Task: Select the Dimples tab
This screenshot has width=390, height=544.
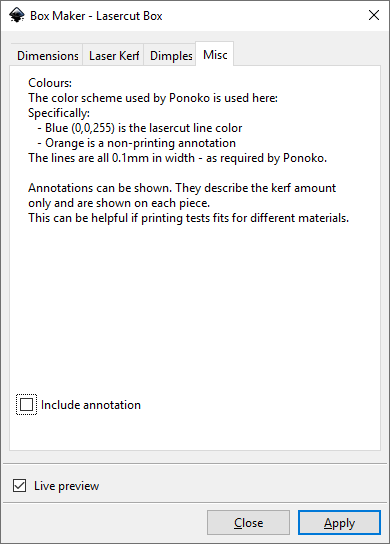Action: pyautogui.click(x=171, y=56)
